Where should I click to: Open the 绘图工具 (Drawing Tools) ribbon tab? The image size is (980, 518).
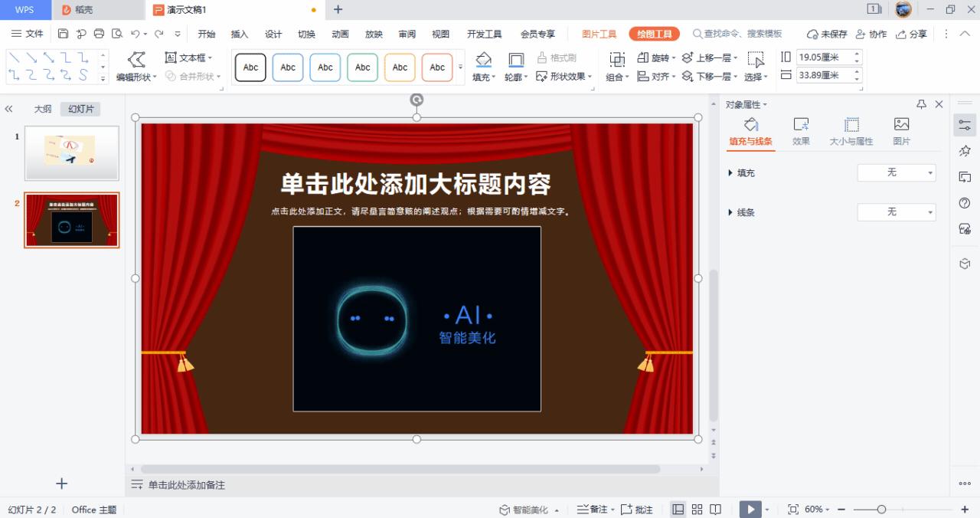(x=654, y=33)
